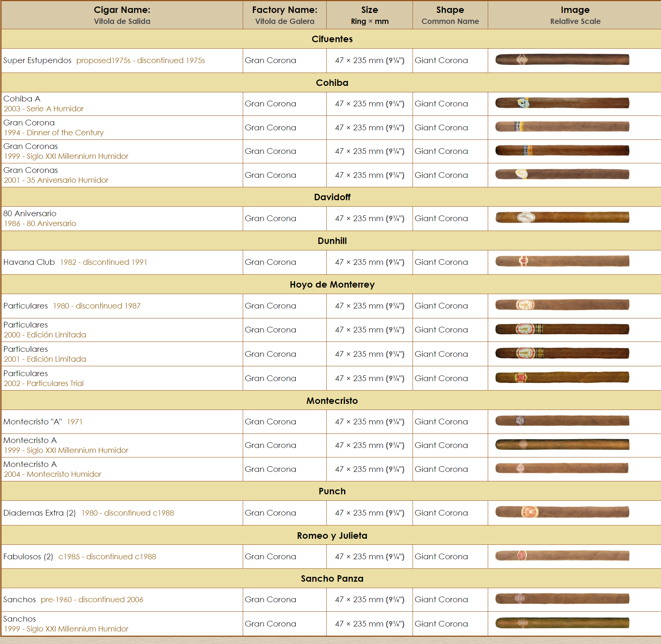This screenshot has width=661, height=644.
Task: Click the Image Relative Scale header
Action: tap(575, 15)
